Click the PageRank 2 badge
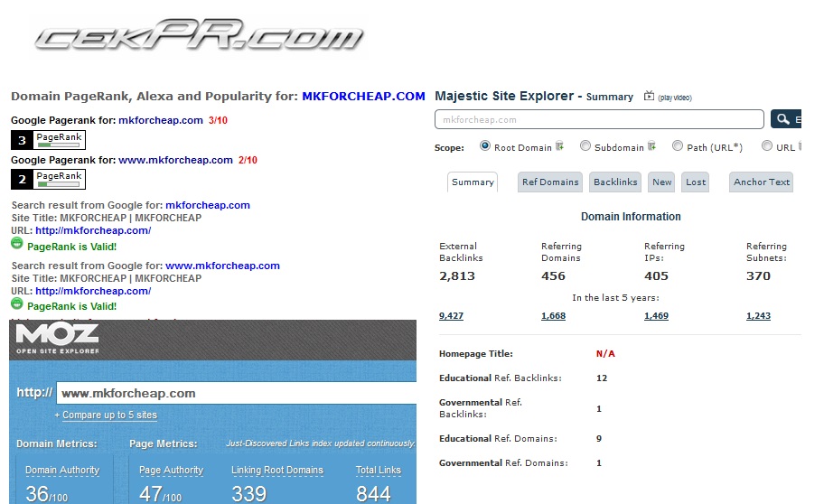Viewport: 824px width, 504px height. 49,179
